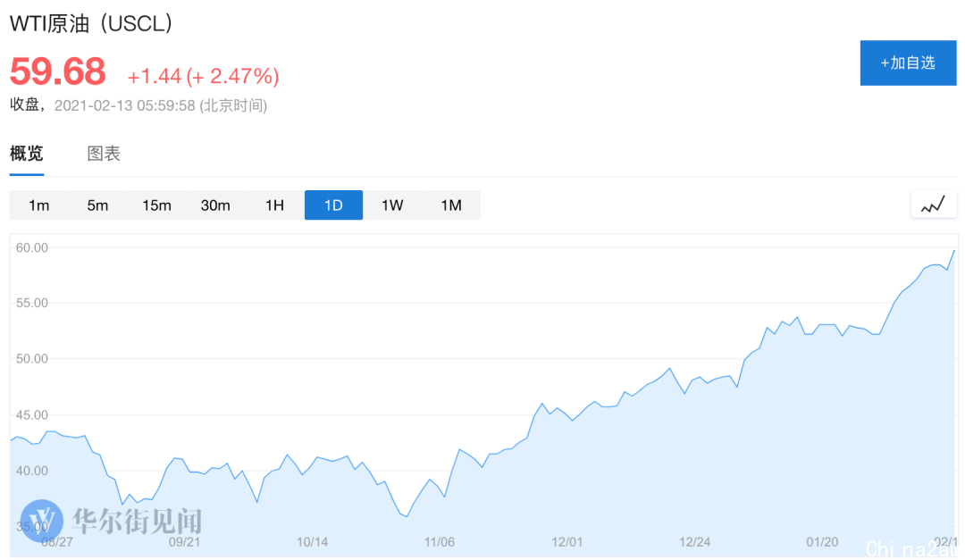Image resolution: width=965 pixels, height=560 pixels.
Task: Click the 11/06 date axis label
Action: point(440,542)
